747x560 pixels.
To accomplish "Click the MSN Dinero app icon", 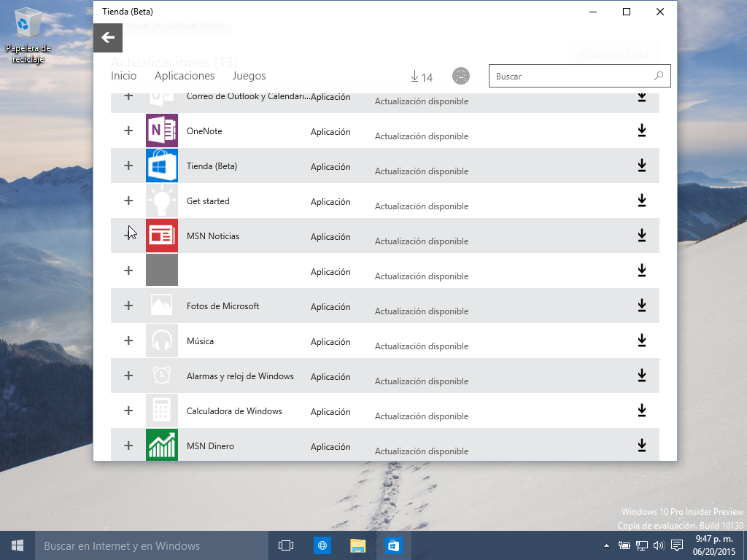I will (162, 446).
